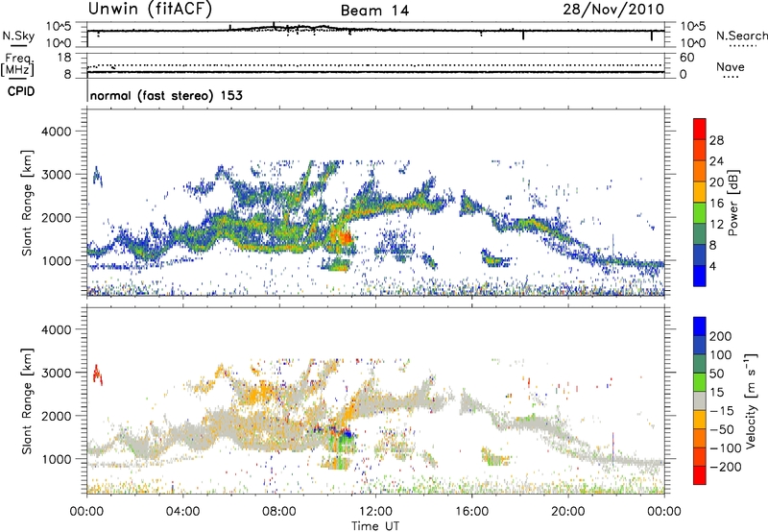Click the '60' Nave axis tick

[x=686, y=58]
